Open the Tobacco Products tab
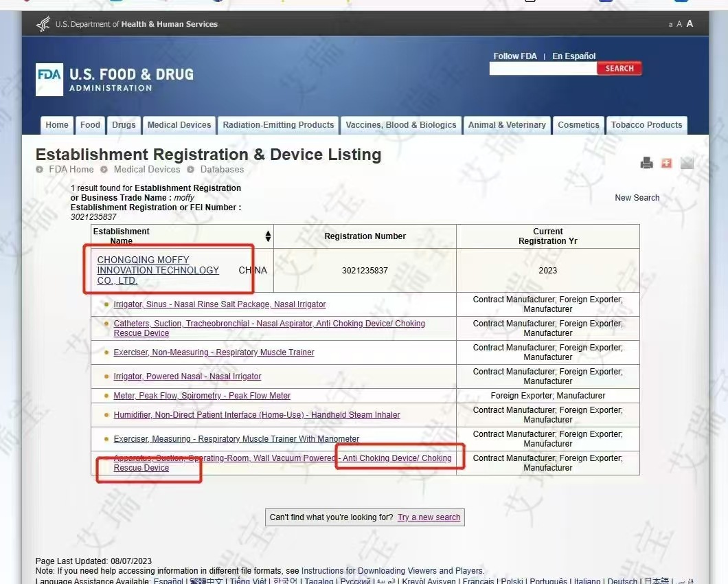The image size is (728, 584). [x=646, y=125]
